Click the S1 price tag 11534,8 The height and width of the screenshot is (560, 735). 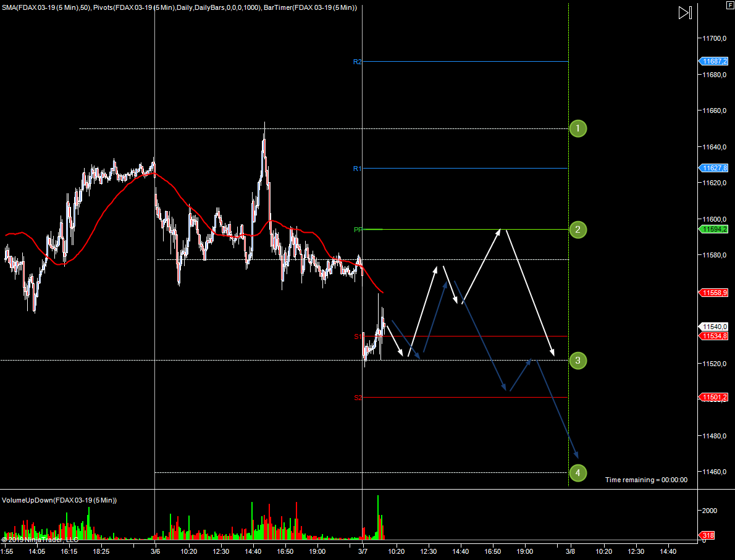click(x=715, y=336)
